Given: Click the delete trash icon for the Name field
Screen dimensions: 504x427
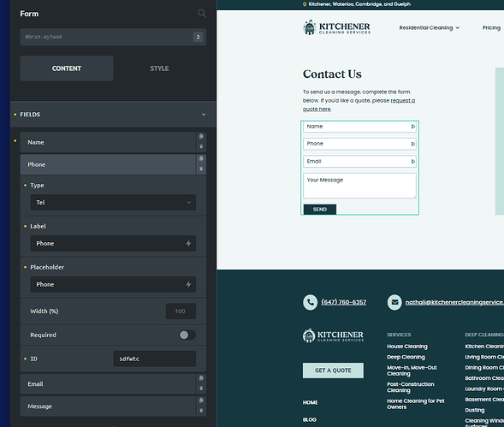Looking at the screenshot, I should coord(201,146).
